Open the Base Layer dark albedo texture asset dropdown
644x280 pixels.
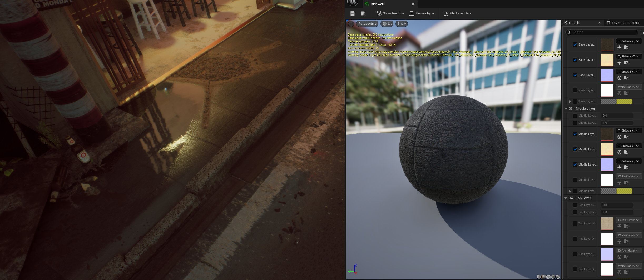pos(629,41)
